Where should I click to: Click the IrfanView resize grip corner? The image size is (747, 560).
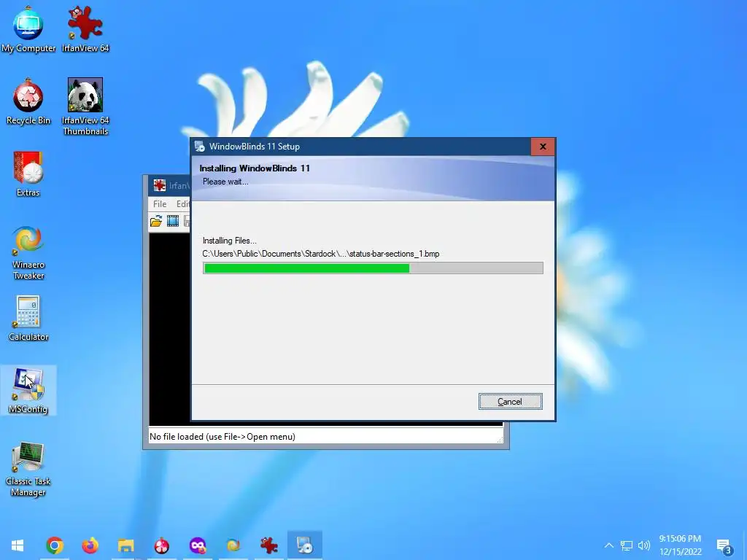(500, 440)
